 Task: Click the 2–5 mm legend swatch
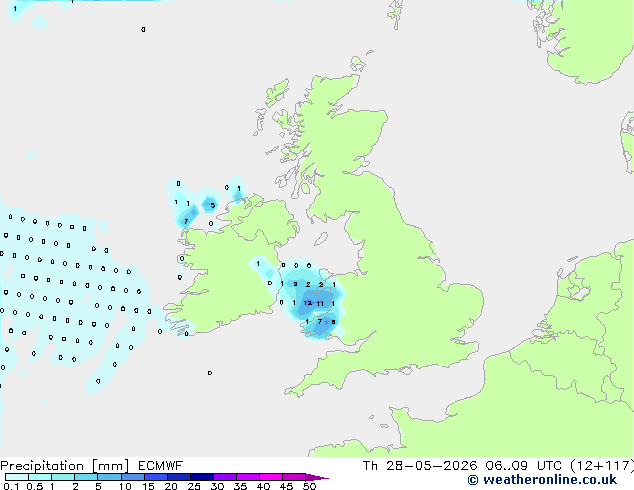tap(86, 477)
